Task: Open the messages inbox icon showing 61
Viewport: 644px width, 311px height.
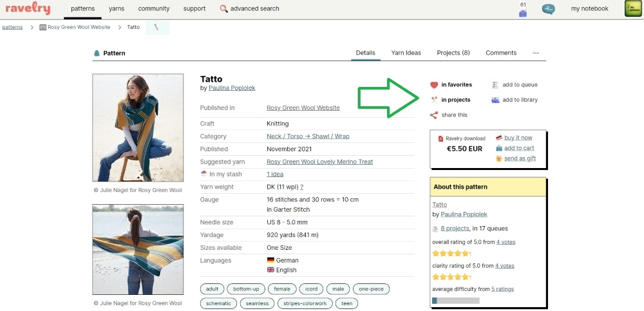Action: point(523,13)
